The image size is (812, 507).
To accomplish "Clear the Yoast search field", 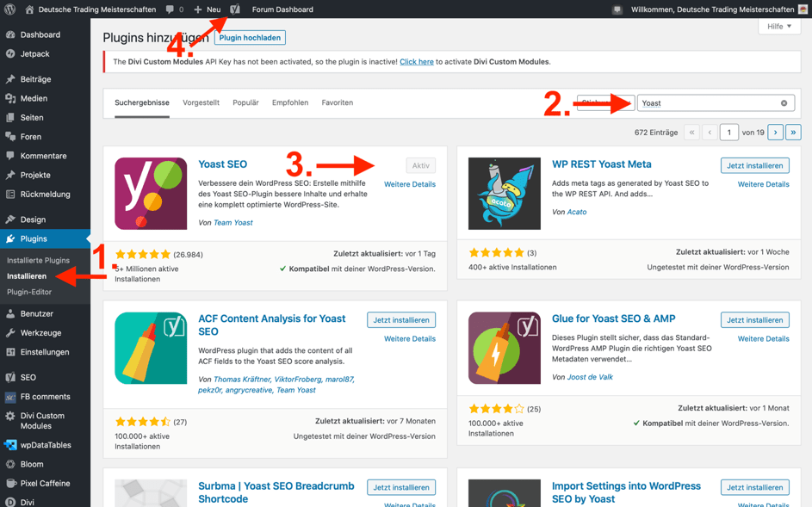I will click(x=784, y=103).
